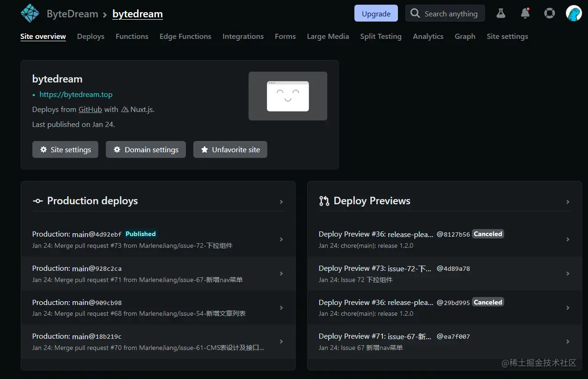Click the Netlify logo icon
588x379 pixels.
[x=30, y=14]
